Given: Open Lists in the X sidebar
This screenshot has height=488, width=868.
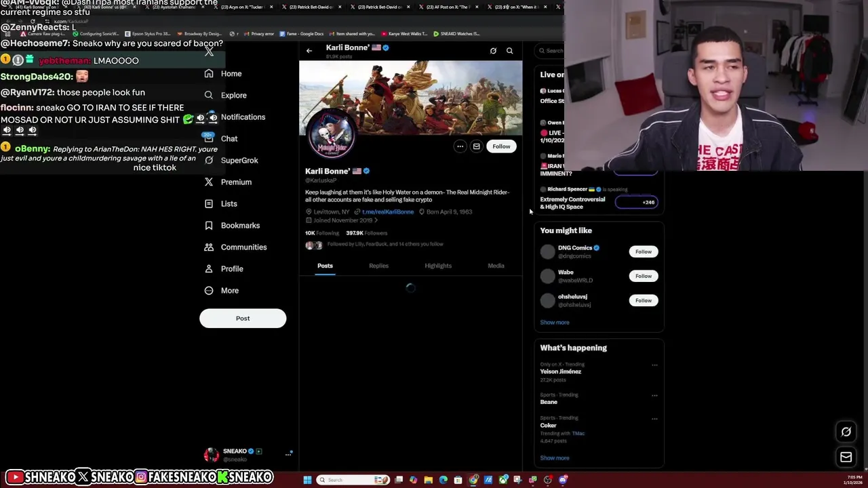Looking at the screenshot, I should pyautogui.click(x=221, y=203).
